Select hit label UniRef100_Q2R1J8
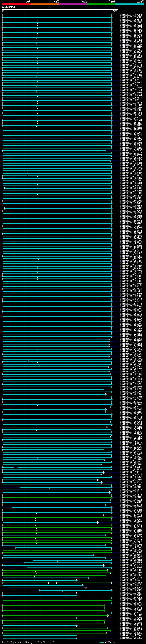This screenshot has height=644, width=146. (x=131, y=103)
